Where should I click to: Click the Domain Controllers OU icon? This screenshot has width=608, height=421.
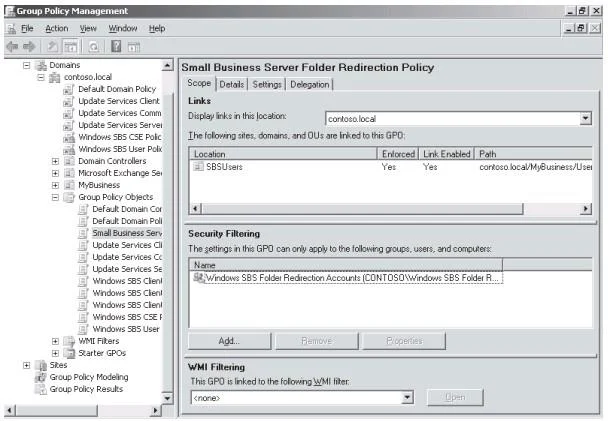pos(69,161)
